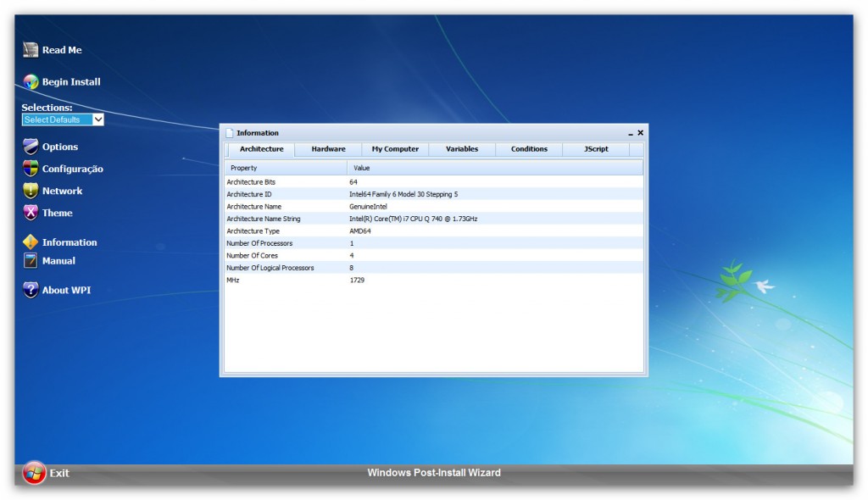Click the Begin Install globe icon
The width and height of the screenshot is (868, 500).
coord(31,82)
